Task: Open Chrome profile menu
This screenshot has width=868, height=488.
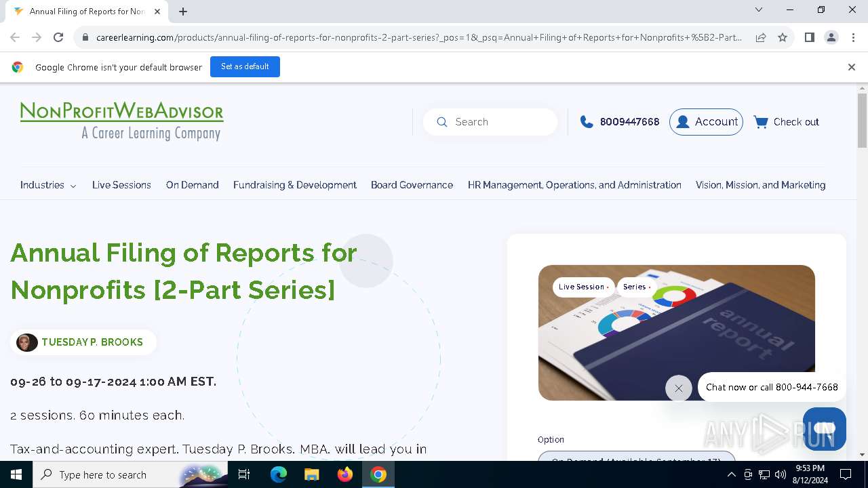Action: (831, 37)
